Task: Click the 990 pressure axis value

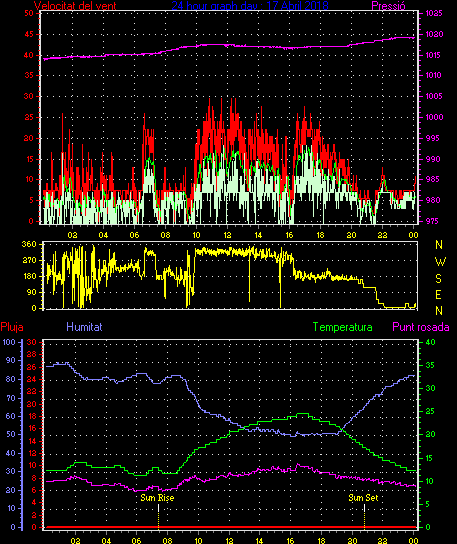Action: coord(433,159)
